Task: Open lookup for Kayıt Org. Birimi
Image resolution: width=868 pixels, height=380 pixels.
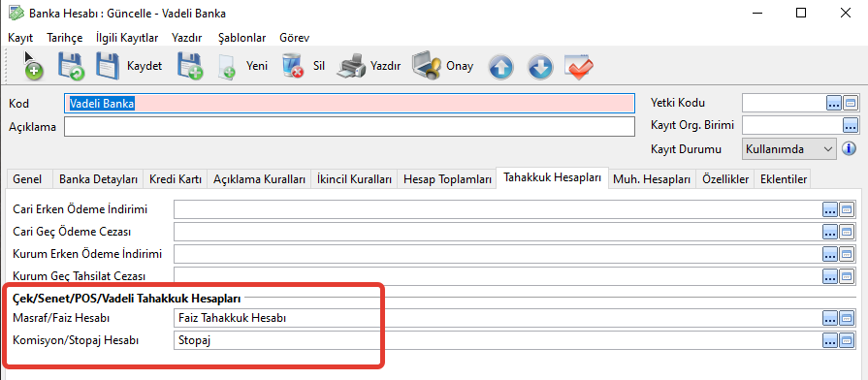Action: pos(850,126)
